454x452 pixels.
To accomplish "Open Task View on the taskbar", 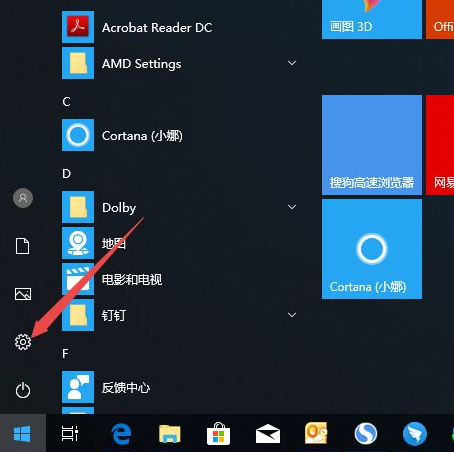I will coord(70,433).
